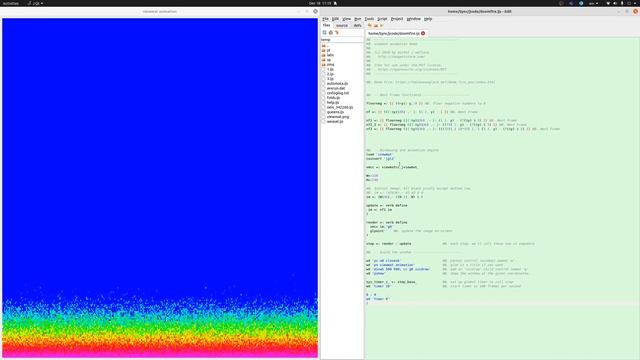Select file 2.ijs in file list
Viewport: 640px width, 360px height.
[328, 74]
